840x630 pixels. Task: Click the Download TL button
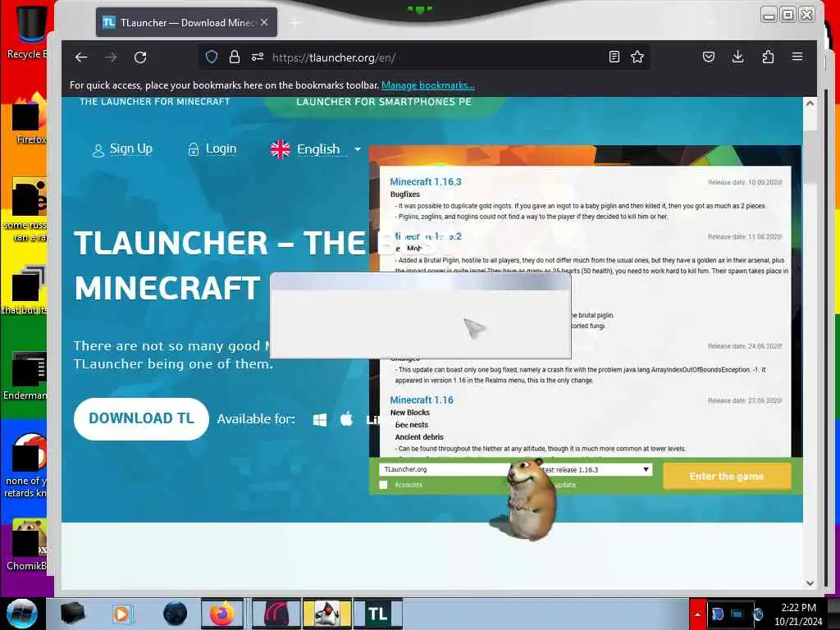(x=141, y=419)
